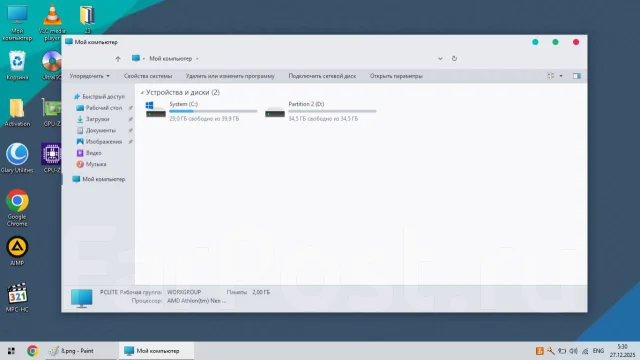Viewport: 640px width, 360px height.
Task: Unpin Изображения via its pin icon
Action: point(131,142)
